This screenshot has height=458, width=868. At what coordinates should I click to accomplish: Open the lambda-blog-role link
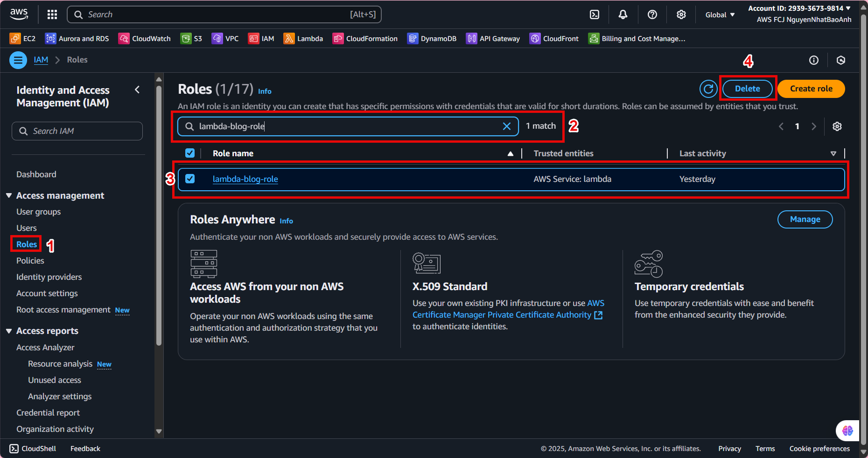click(x=245, y=179)
